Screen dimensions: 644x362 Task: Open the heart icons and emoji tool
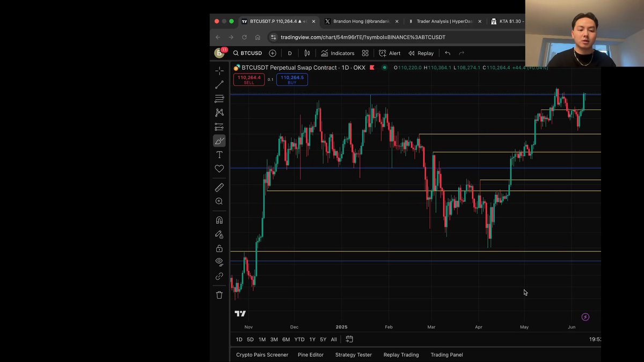click(x=219, y=169)
